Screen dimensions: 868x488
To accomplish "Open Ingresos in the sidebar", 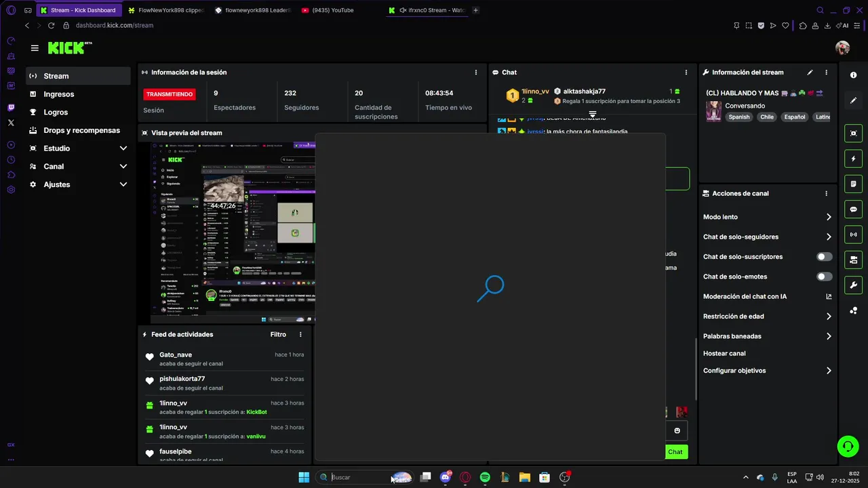I will [79, 94].
